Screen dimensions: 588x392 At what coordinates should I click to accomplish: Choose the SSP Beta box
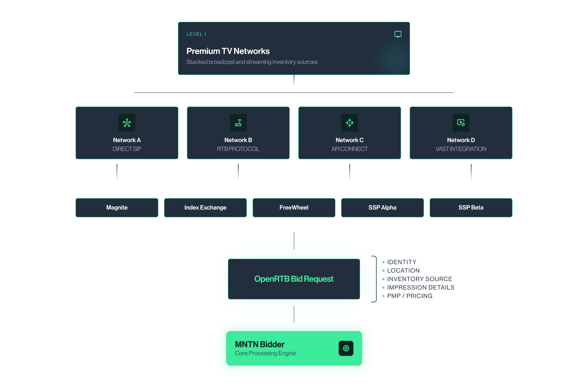pos(471,208)
